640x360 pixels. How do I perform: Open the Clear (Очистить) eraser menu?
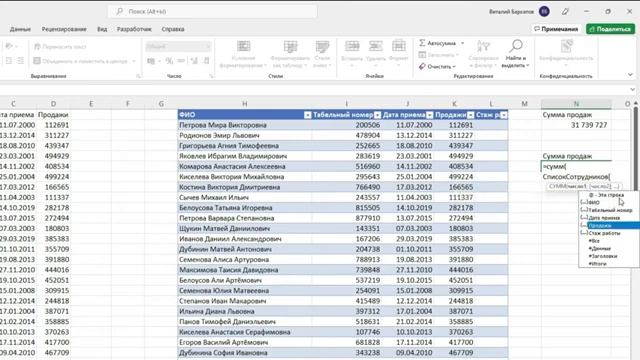pyautogui.click(x=437, y=66)
